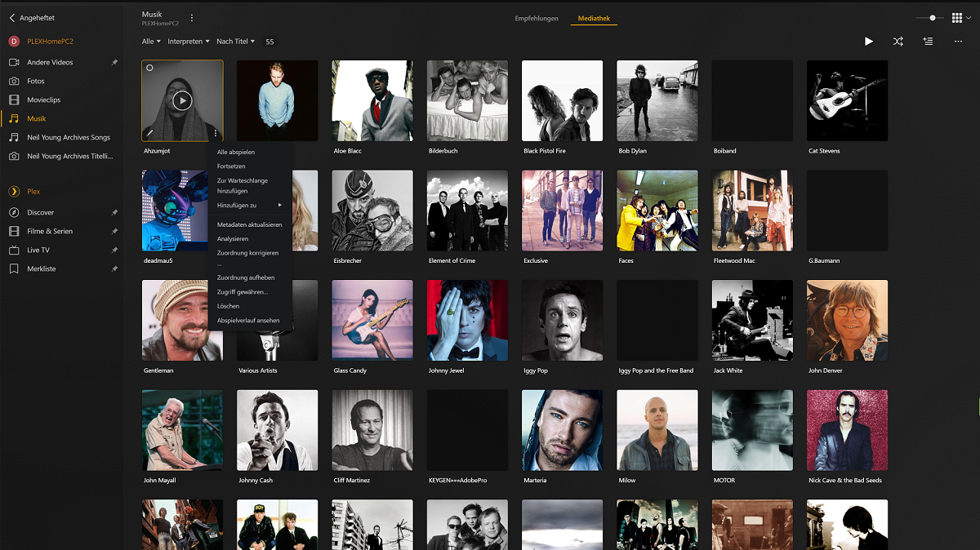Open the Interpreten type dropdown
The image size is (980, 550).
tap(188, 42)
